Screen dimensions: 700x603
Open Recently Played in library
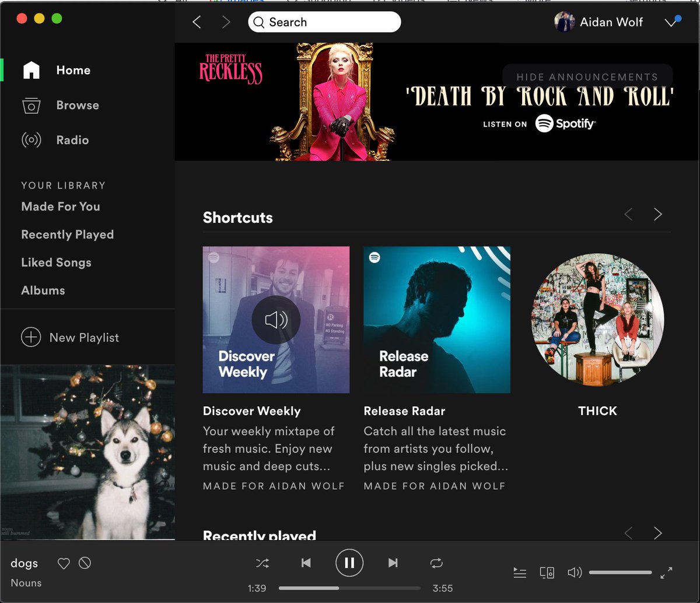[x=68, y=234]
